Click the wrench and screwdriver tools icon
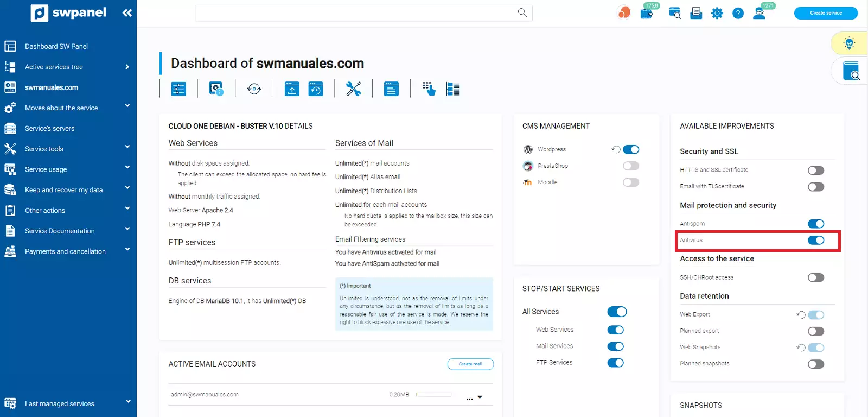868x417 pixels. coord(353,89)
